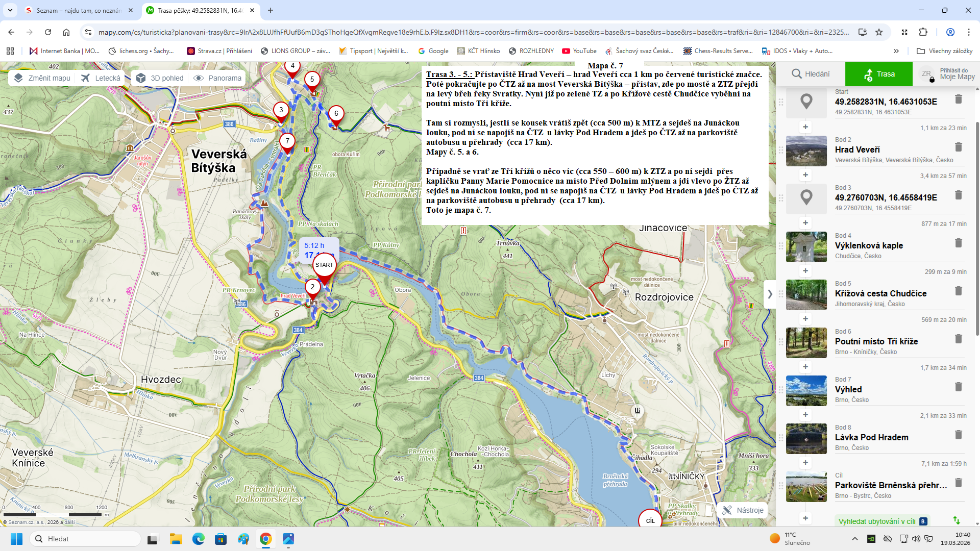Delete the Hrad Veveří waypoint
This screenshot has width=980, height=551.
point(958,147)
